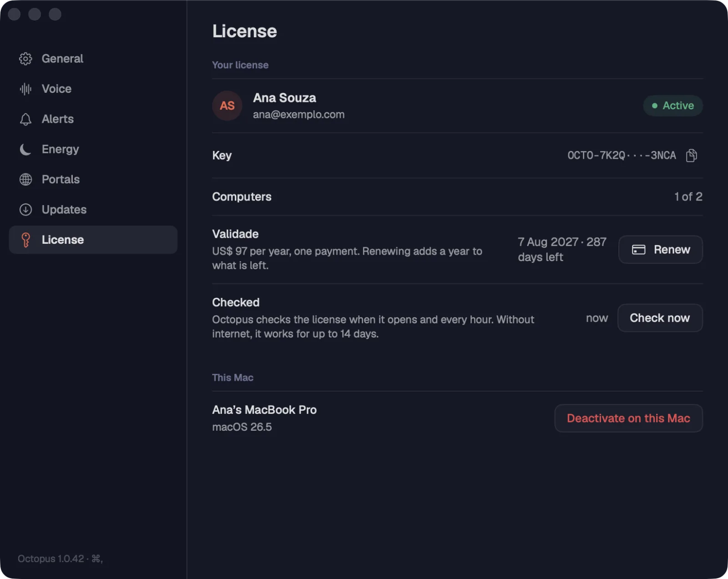Viewport: 728px width, 579px height.
Task: Click the AS avatar circle
Action: coord(227,106)
